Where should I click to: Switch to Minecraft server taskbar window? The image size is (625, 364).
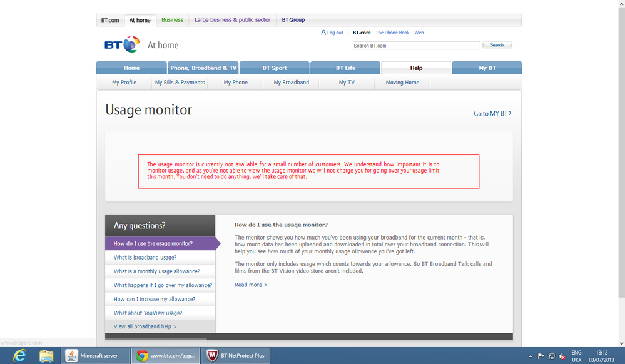click(x=95, y=356)
